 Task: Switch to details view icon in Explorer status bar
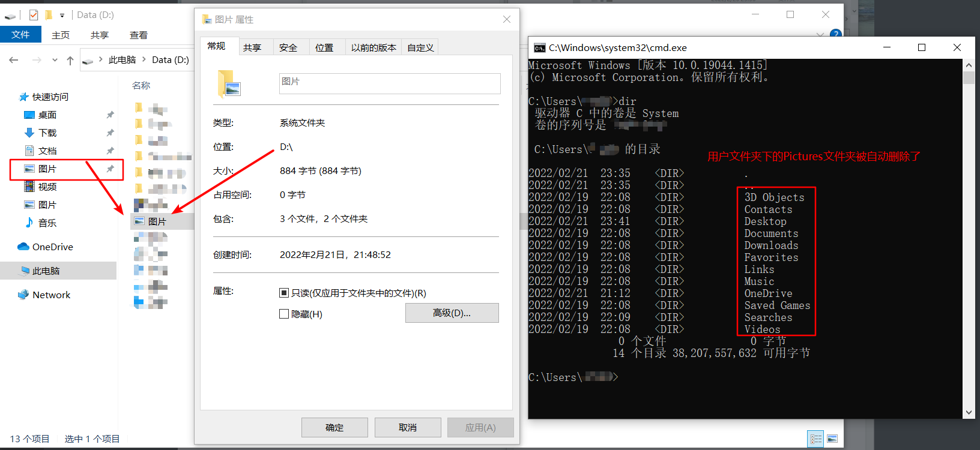click(x=815, y=439)
